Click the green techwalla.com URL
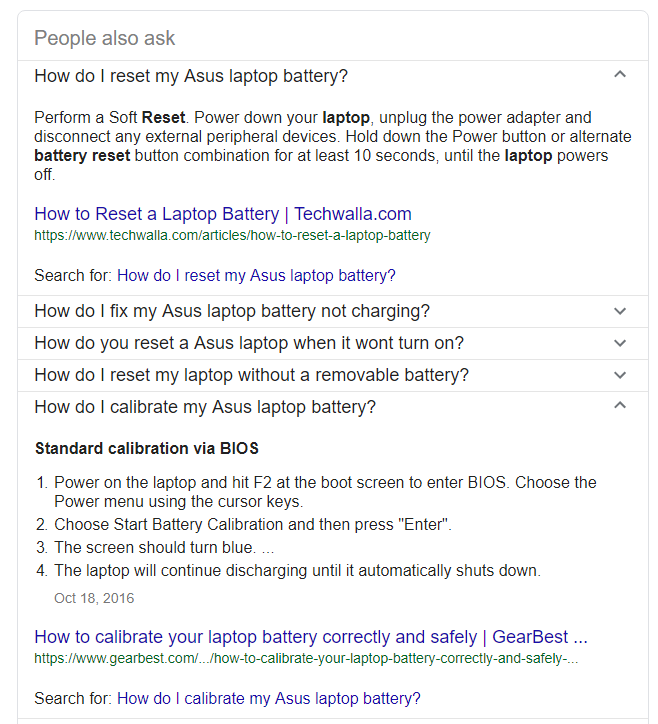The height and width of the screenshot is (724, 658). (232, 236)
